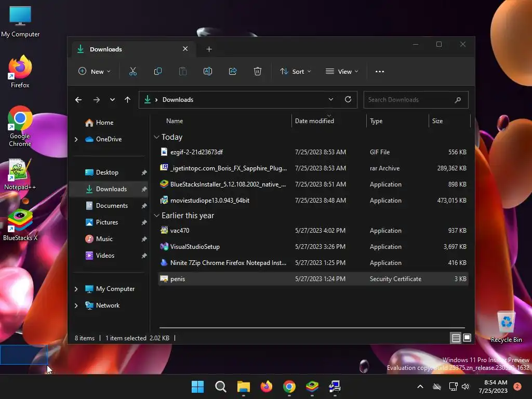Screen dimensions: 532x399
Task: Go back with the left arrow
Action: click(78, 100)
